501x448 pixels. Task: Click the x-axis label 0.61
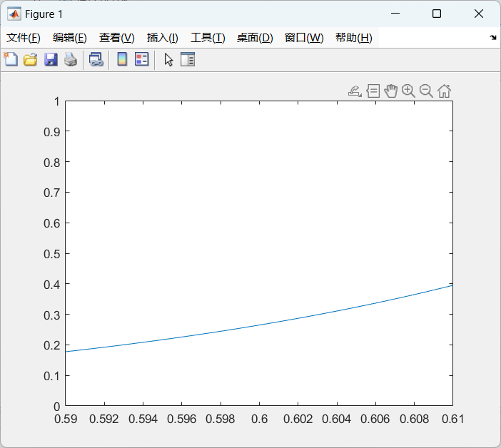pyautogui.click(x=452, y=419)
